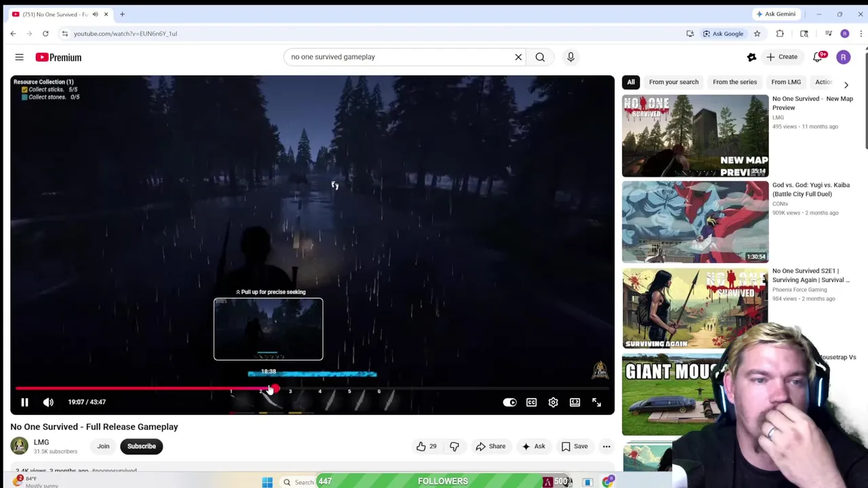The height and width of the screenshot is (488, 868).
Task: Click Ask Gemini button
Action: [776, 14]
